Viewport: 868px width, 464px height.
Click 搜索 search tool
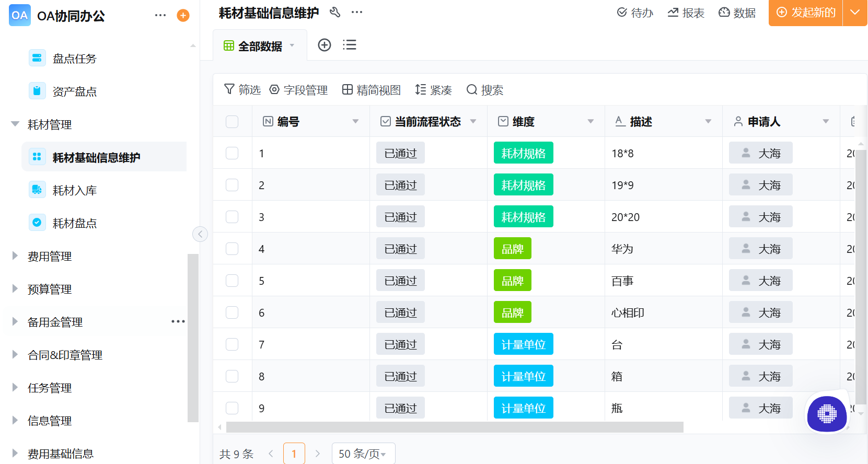[x=485, y=90]
